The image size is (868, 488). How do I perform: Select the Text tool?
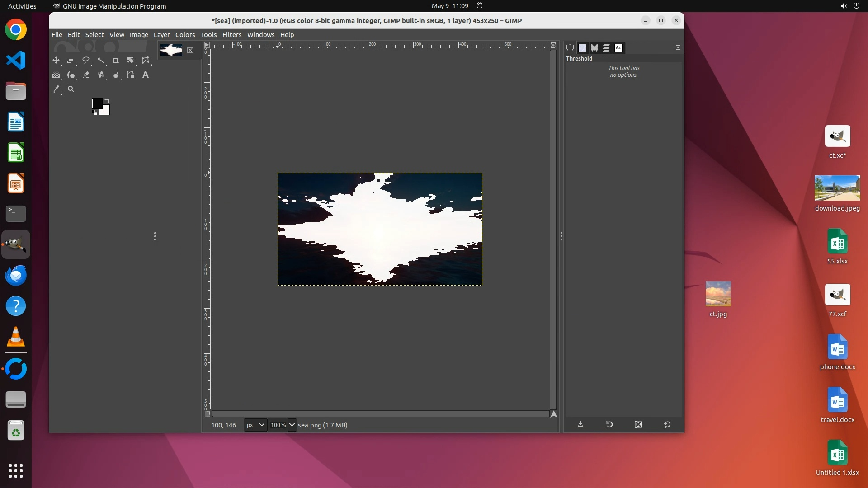pos(146,75)
